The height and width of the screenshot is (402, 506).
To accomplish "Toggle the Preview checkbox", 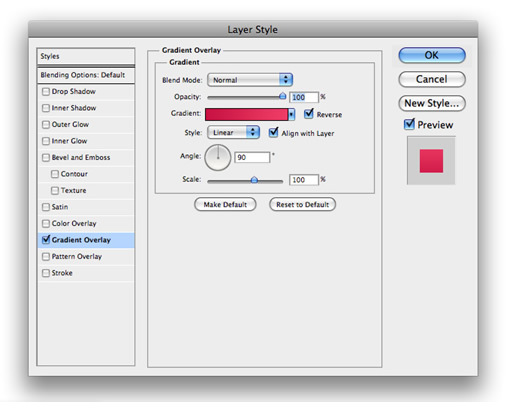I will pos(409,124).
